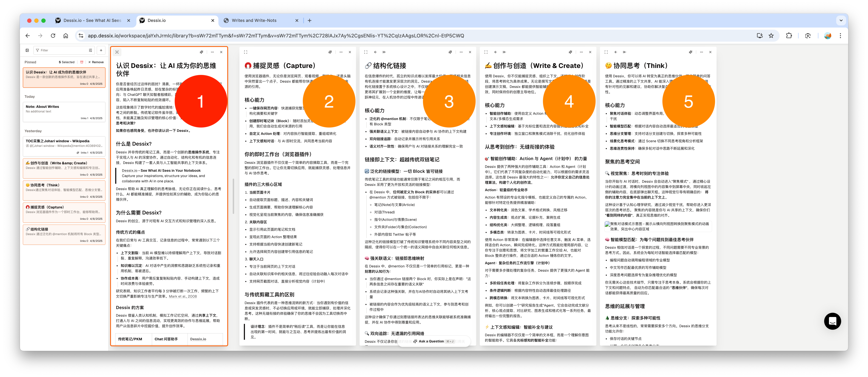Click Dessix.io table header link
868x377 pixels.
[x=198, y=339]
